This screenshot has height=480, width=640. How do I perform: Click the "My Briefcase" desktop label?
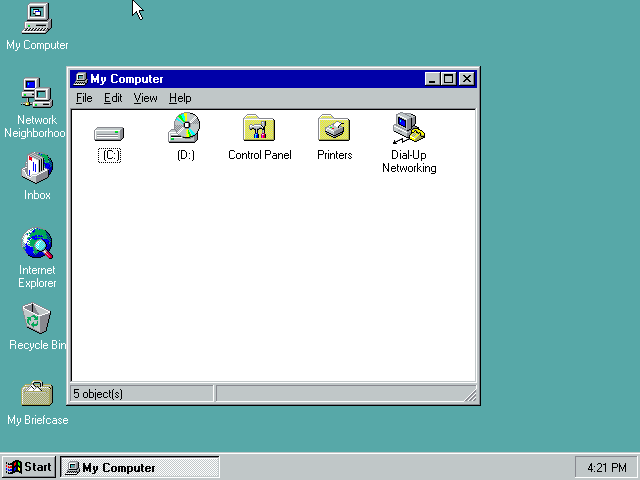point(38,420)
